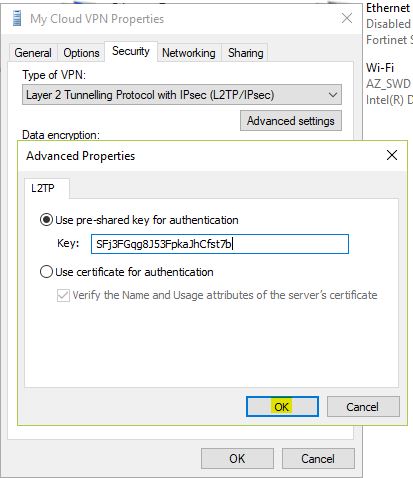The height and width of the screenshot is (478, 413).
Task: Switch to the Options tab
Action: [x=81, y=53]
